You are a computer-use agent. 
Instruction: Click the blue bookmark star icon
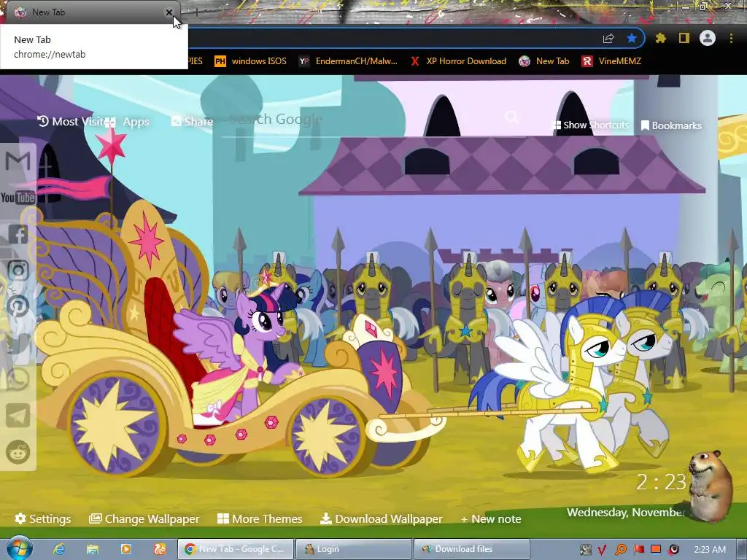click(x=632, y=38)
